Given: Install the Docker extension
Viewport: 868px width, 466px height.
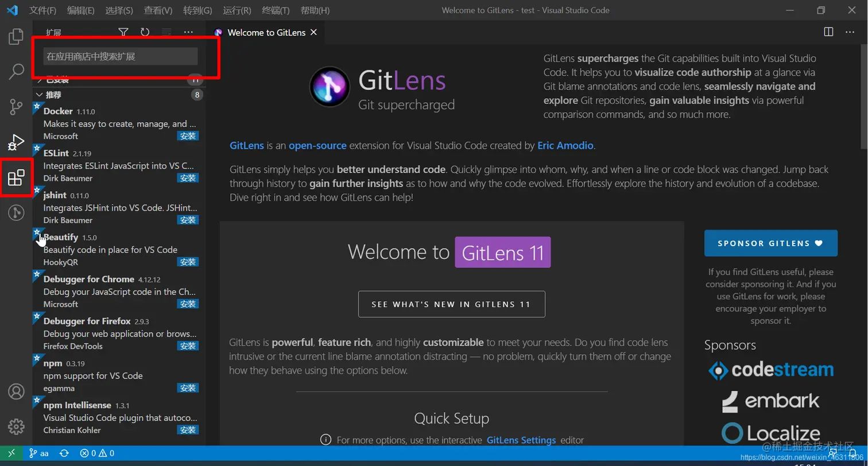Looking at the screenshot, I should point(188,136).
